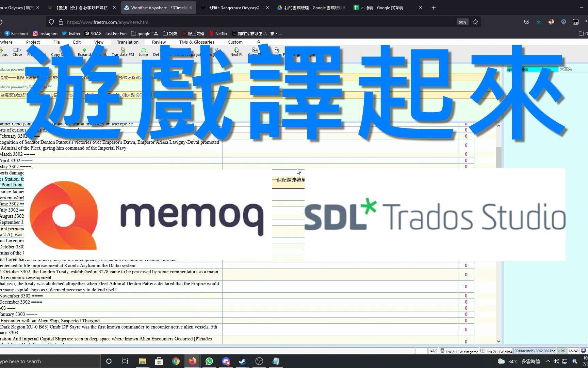Screen dimensions: 588x368
Task: Click the taskbar search box
Action: (x=50, y=361)
